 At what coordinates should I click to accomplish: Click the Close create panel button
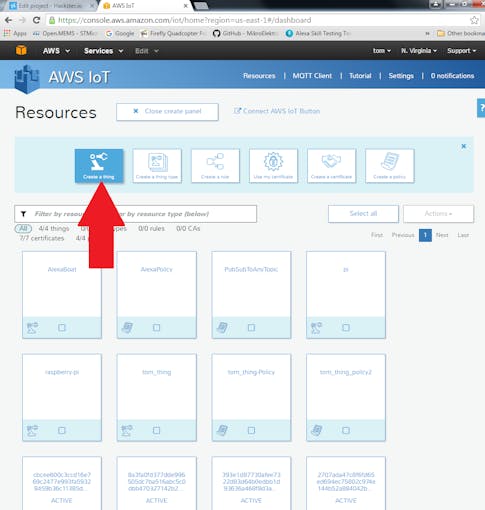coord(167,112)
